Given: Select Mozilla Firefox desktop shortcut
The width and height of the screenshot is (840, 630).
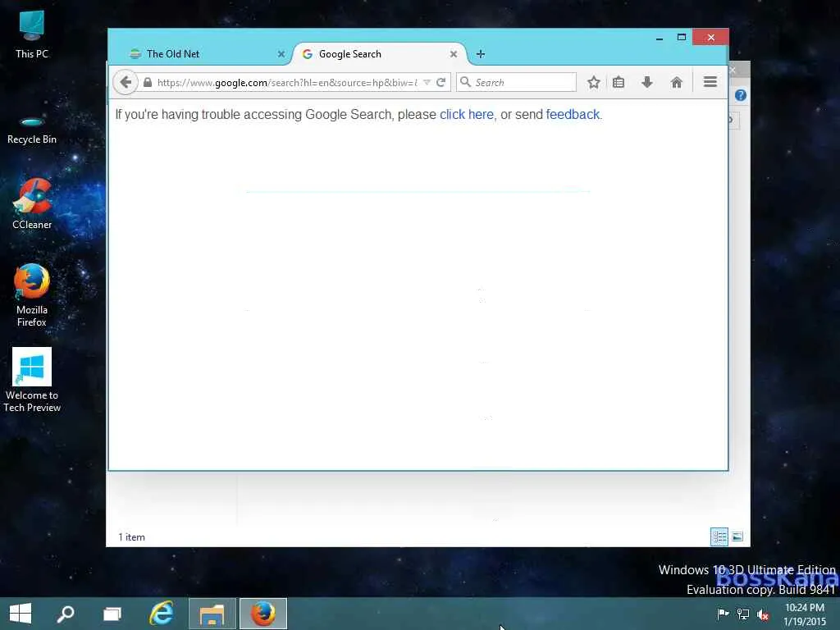Looking at the screenshot, I should [32, 295].
